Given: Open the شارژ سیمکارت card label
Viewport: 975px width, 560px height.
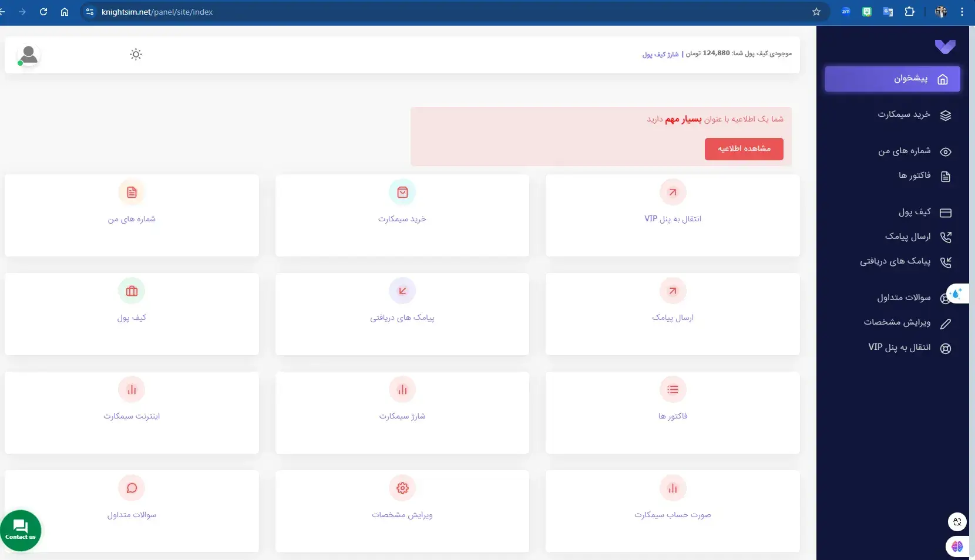Looking at the screenshot, I should point(402,416).
